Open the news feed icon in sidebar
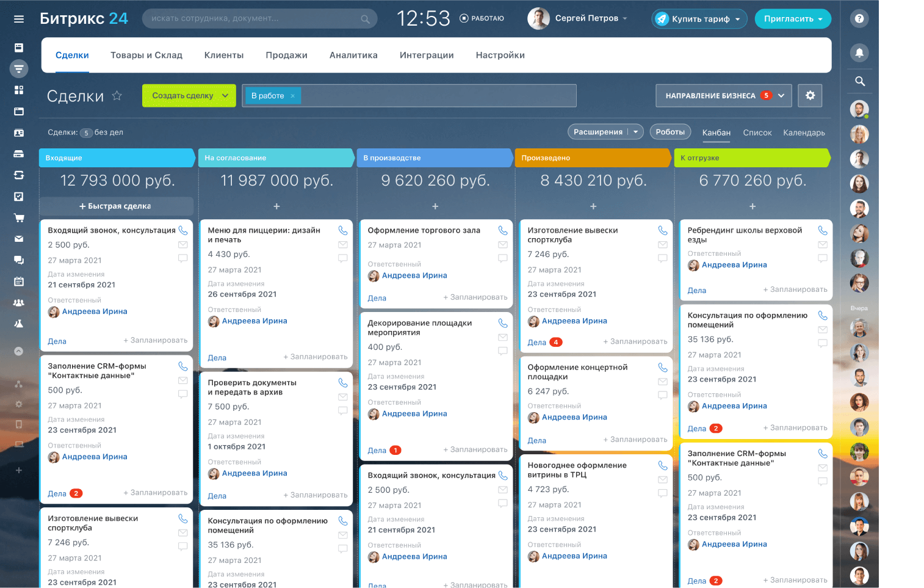 pyautogui.click(x=19, y=48)
